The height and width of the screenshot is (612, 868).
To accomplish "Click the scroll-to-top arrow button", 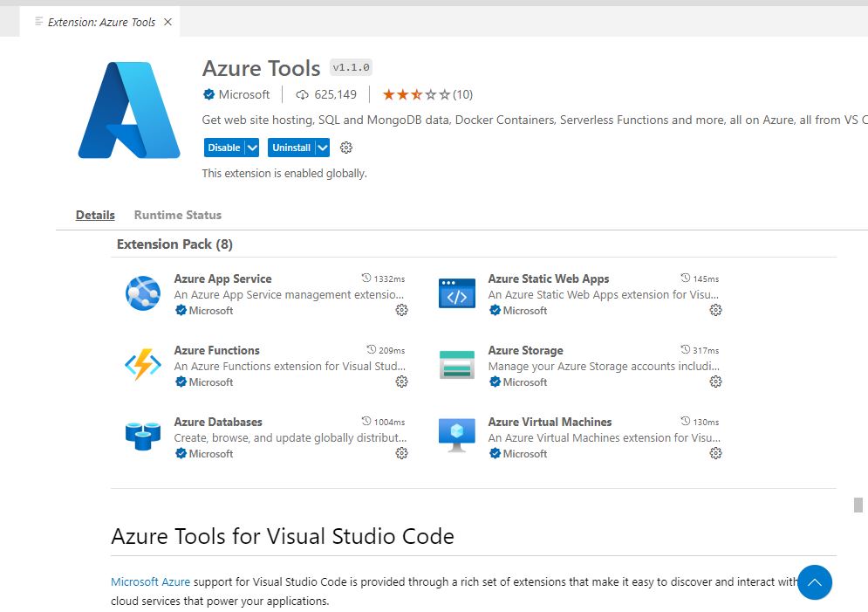I will 815,582.
